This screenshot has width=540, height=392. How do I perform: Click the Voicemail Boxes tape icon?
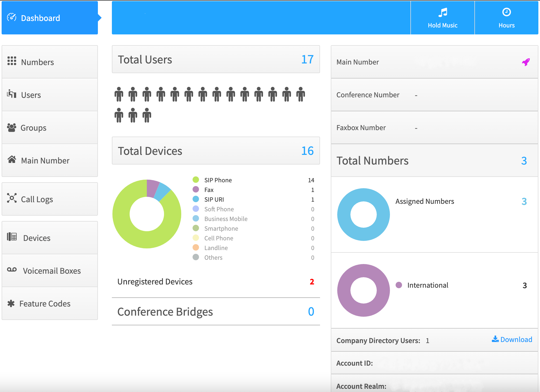(x=12, y=270)
